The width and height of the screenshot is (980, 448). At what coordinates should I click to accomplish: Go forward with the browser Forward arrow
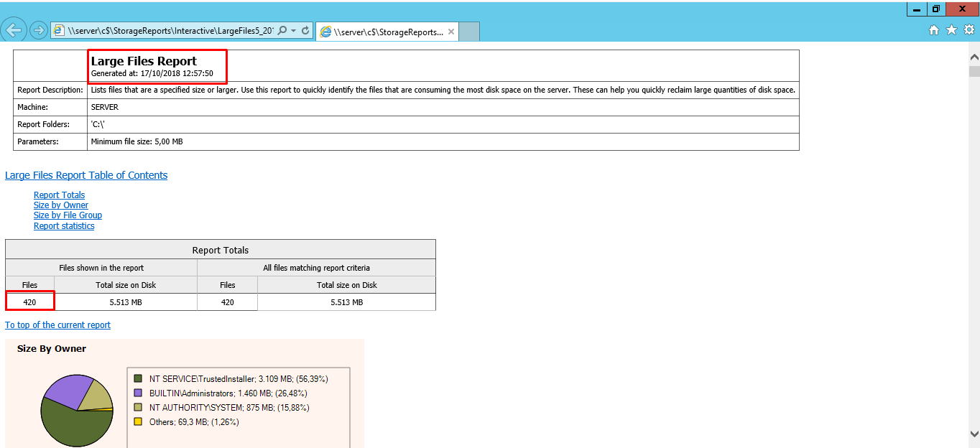39,30
